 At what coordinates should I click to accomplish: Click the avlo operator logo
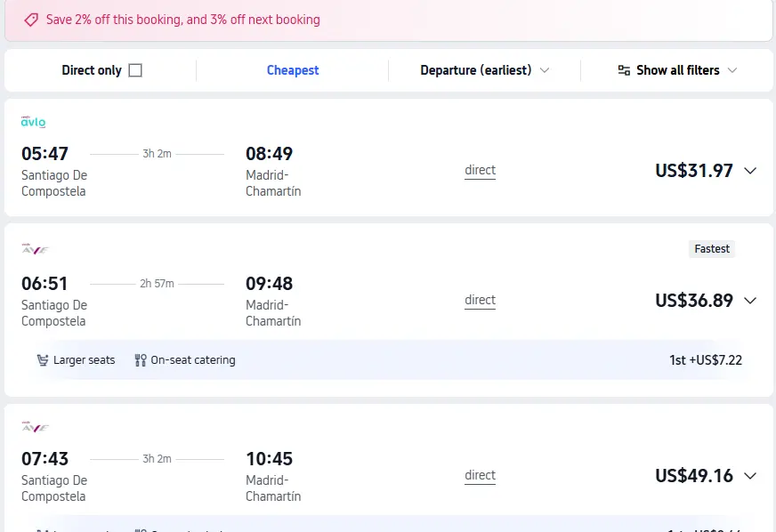point(33,122)
